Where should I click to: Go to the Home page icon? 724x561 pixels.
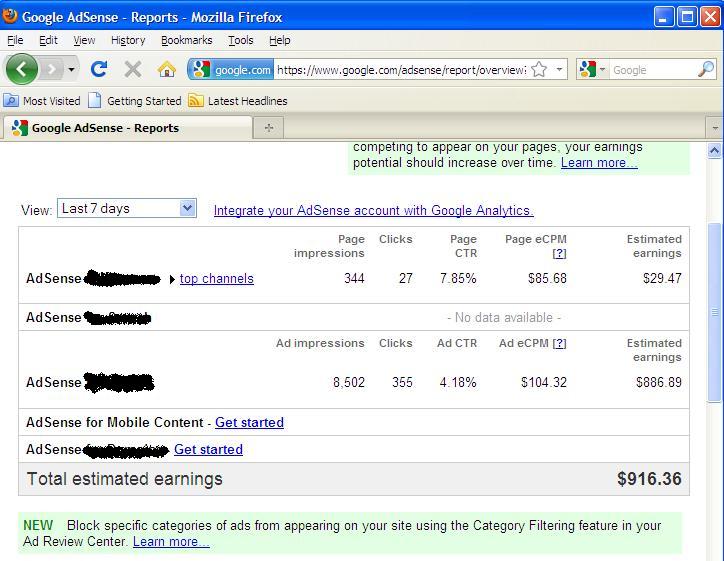(x=166, y=69)
